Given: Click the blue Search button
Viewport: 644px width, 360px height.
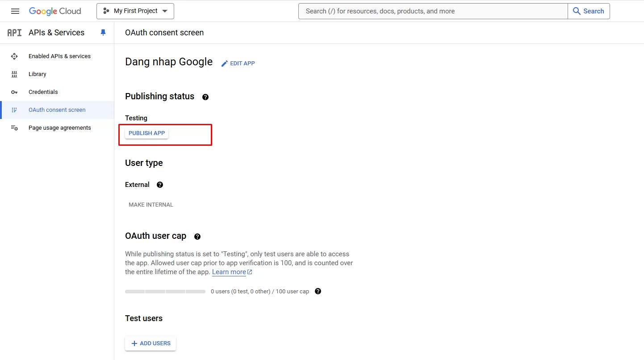Looking at the screenshot, I should [588, 11].
